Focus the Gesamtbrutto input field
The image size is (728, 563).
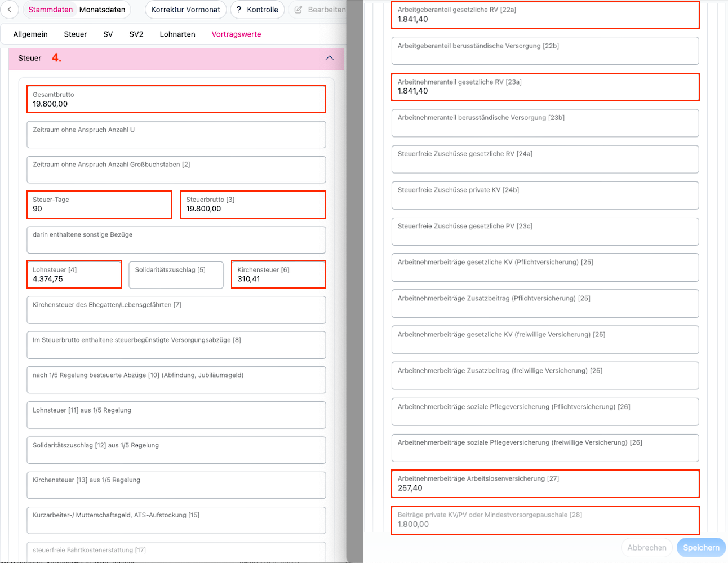[x=176, y=99]
